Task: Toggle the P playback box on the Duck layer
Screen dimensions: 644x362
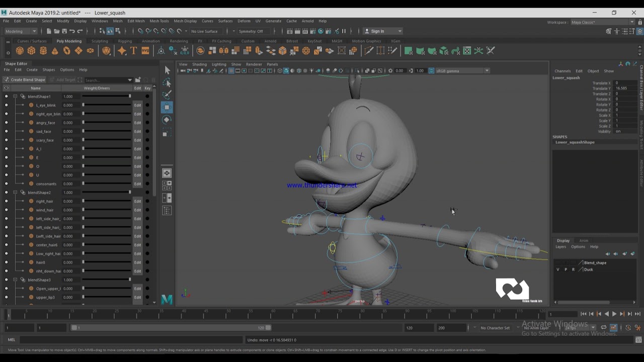Action: click(x=566, y=269)
